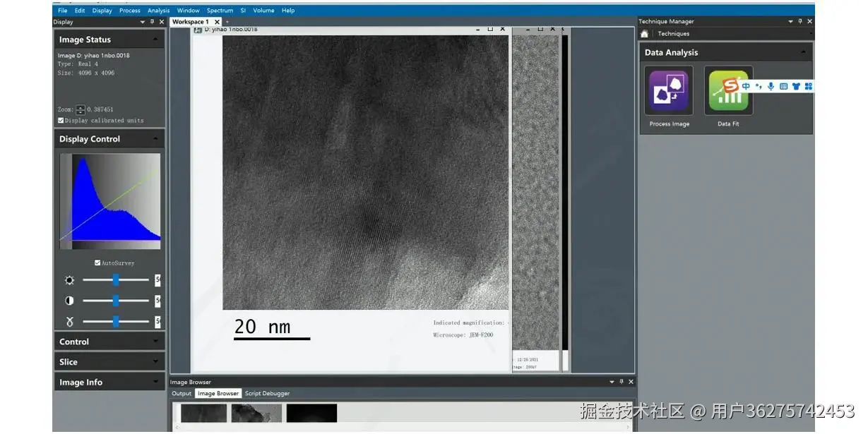Viewport: 868px width, 434px height.
Task: Open the File menu
Action: coord(63,11)
